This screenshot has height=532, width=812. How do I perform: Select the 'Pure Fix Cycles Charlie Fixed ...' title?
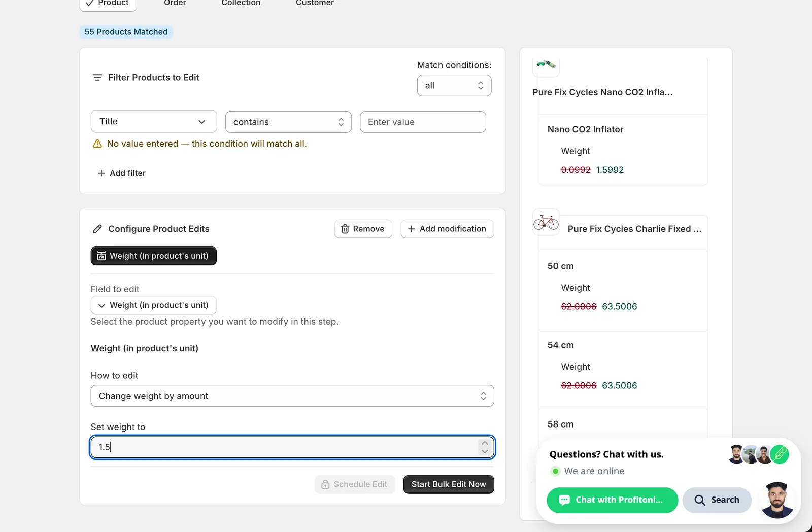point(634,229)
